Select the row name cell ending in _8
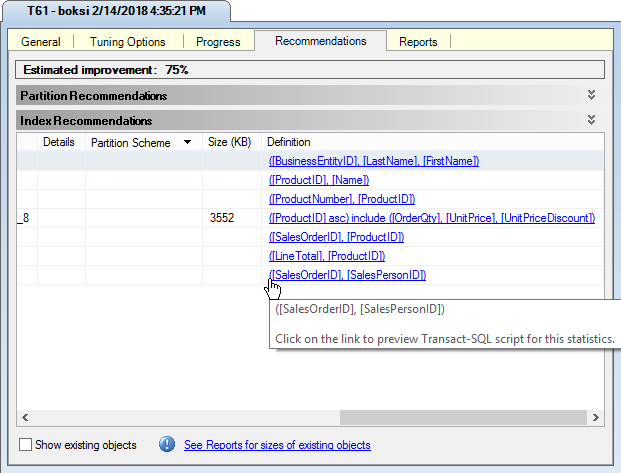Viewport: 621px width, 473px height. coord(27,218)
